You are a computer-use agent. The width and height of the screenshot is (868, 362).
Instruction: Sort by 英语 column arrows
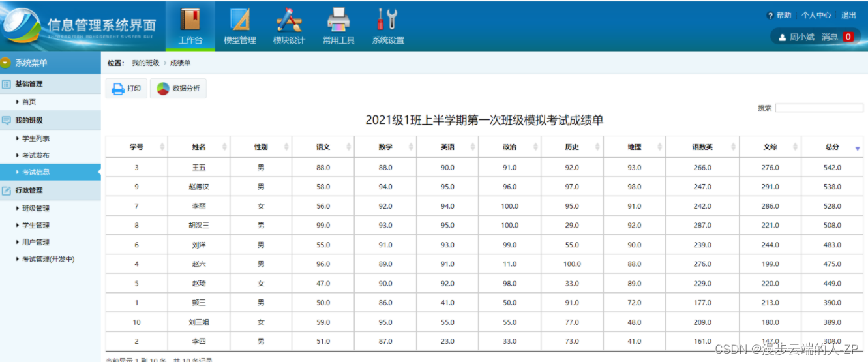click(473, 147)
